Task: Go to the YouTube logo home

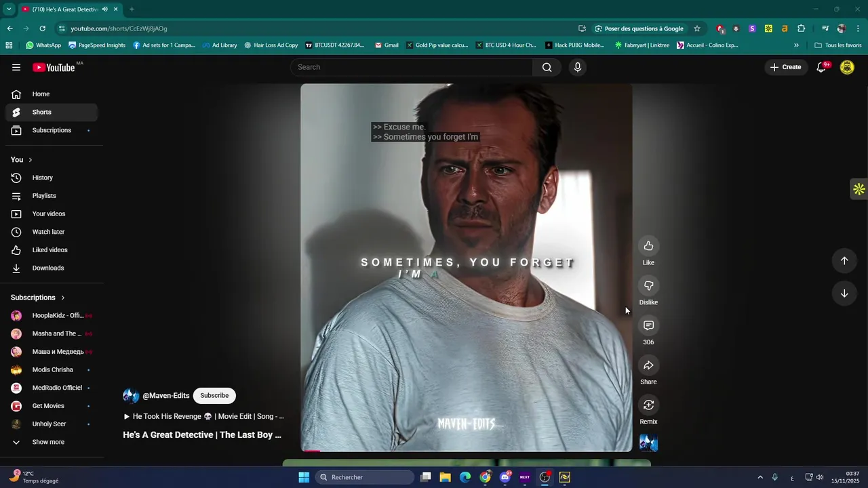Action: click(x=54, y=67)
